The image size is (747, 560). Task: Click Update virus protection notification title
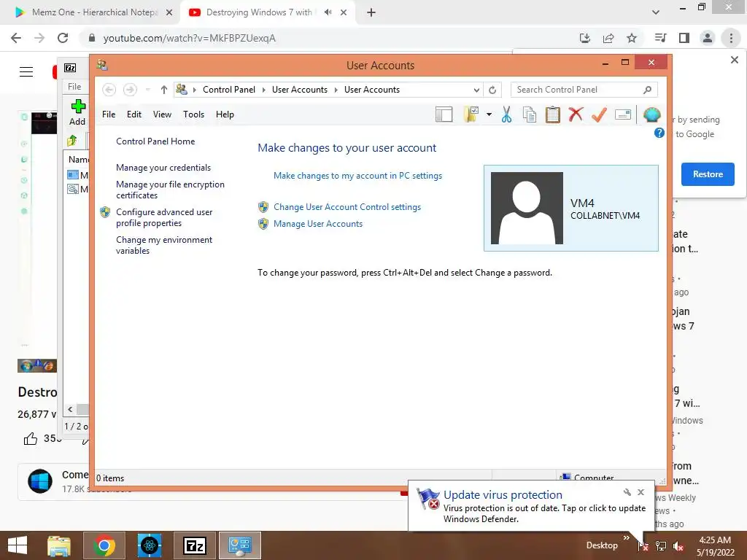503,495
